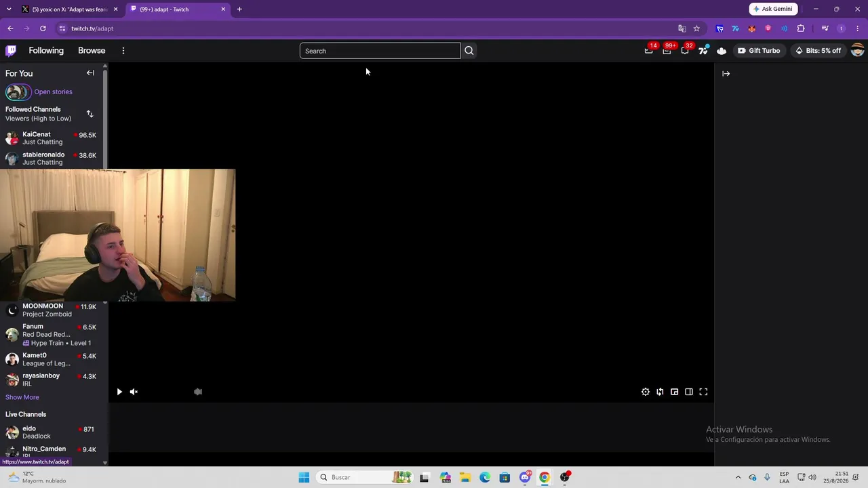
Task: Play the Twitch stream
Action: [x=119, y=392]
